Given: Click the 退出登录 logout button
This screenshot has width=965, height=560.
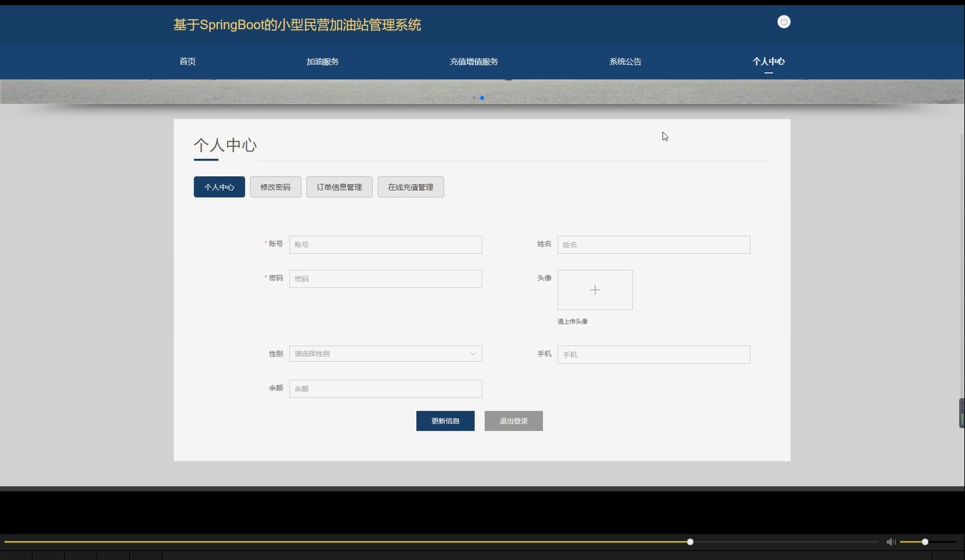Looking at the screenshot, I should coord(513,421).
